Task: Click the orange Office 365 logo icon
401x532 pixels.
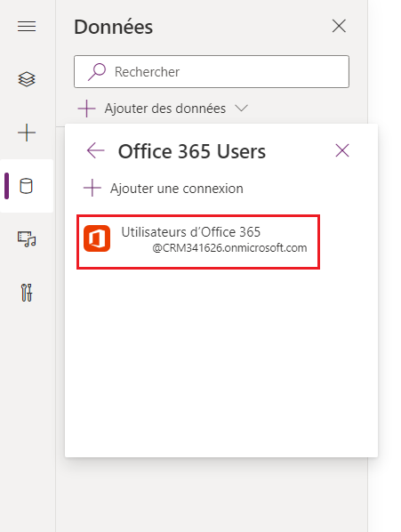Action: click(97, 238)
